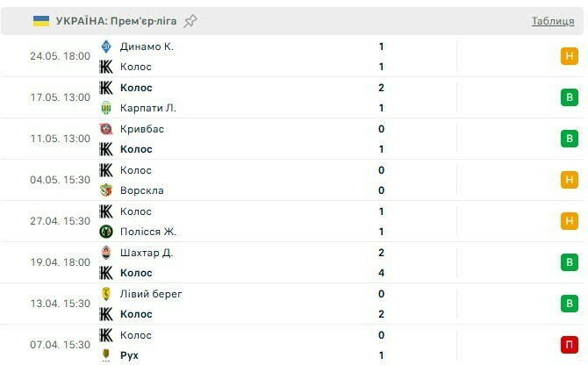
Task: Click the Лівий берег team crest
Action: [106, 294]
